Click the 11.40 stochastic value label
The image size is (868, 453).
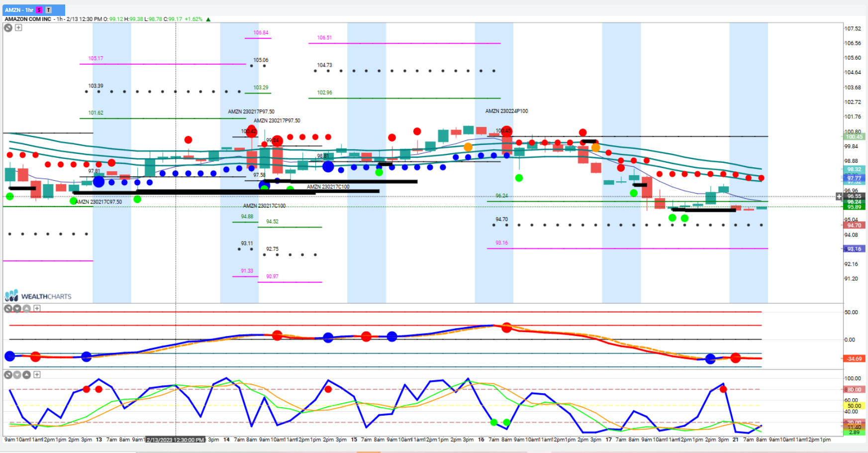click(855, 427)
